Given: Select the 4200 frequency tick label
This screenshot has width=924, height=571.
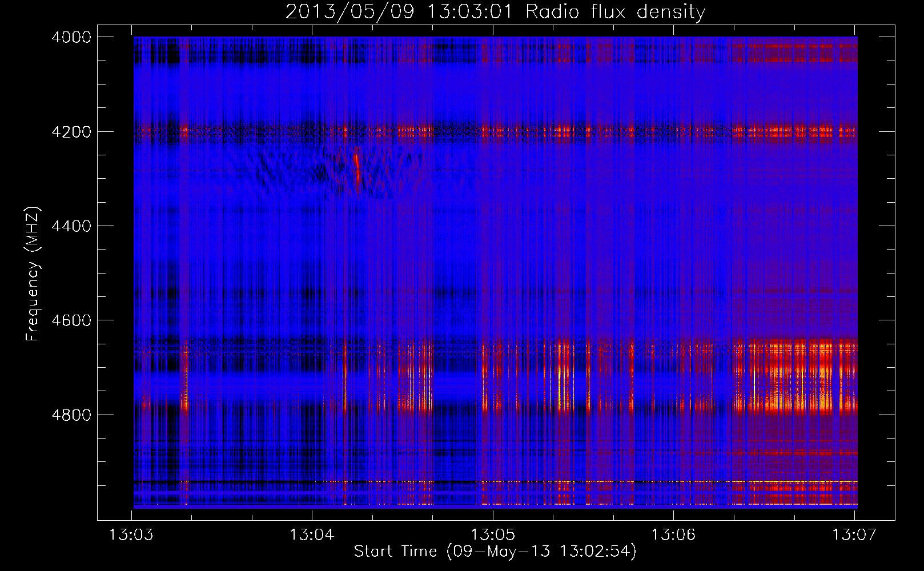Looking at the screenshot, I should click(x=71, y=132).
